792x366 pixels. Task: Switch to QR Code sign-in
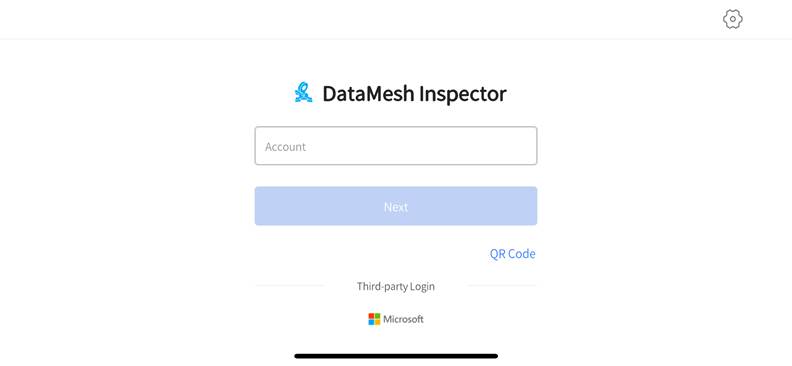512,254
